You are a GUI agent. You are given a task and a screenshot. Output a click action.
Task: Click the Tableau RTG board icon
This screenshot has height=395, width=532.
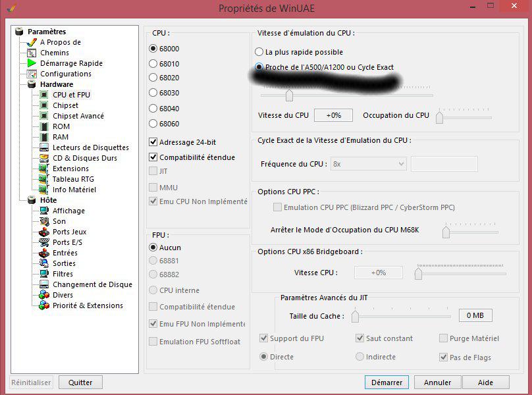tap(44, 179)
